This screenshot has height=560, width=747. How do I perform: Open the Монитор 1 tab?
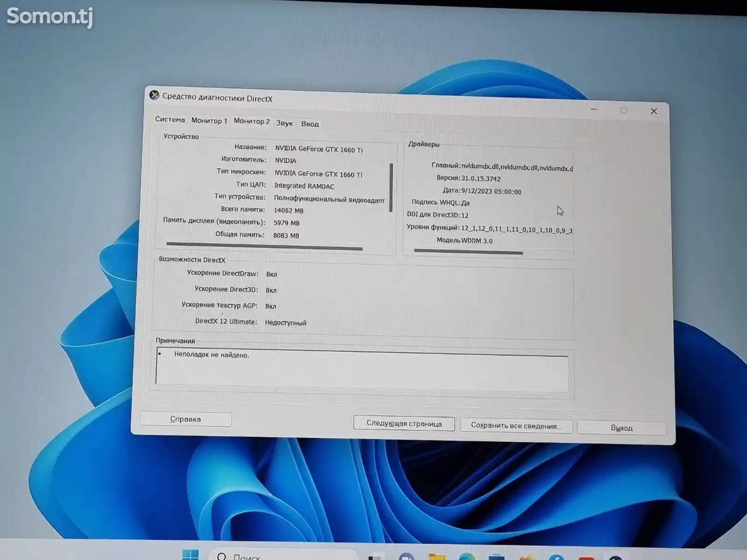pos(209,121)
